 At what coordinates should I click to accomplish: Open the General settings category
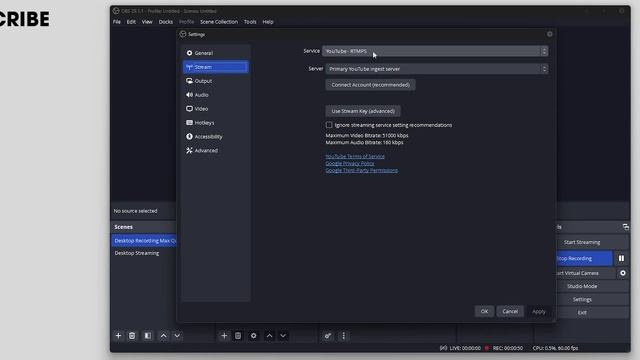[x=216, y=53]
